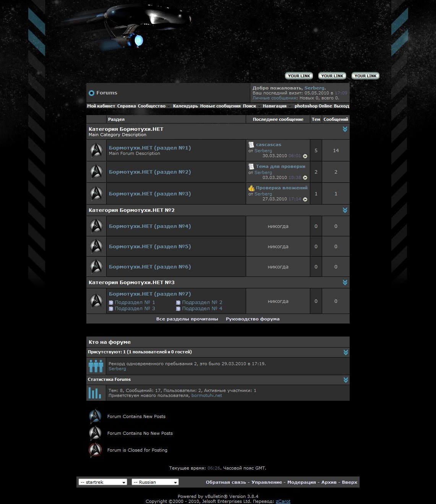Screen dimensions: 436x504
Task: Open the Бормотухи.НЕТ (раздел №5) forum
Action: [x=150, y=246]
